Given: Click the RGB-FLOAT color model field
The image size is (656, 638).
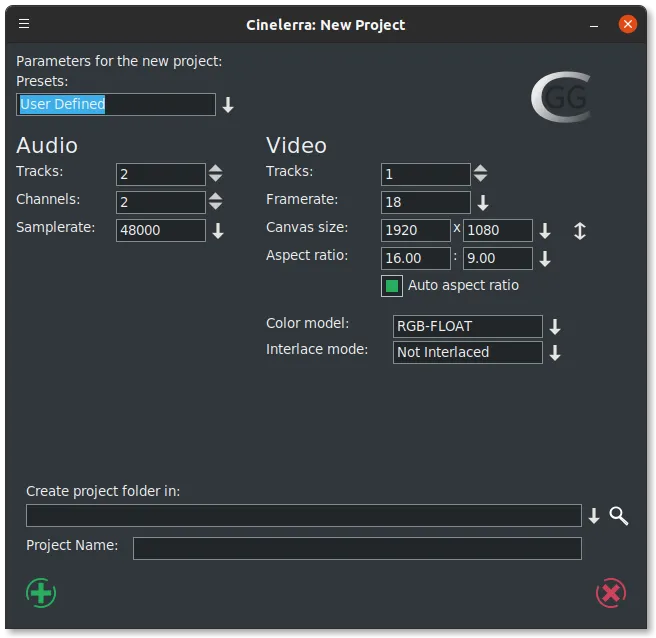Looking at the screenshot, I should click(x=468, y=326).
